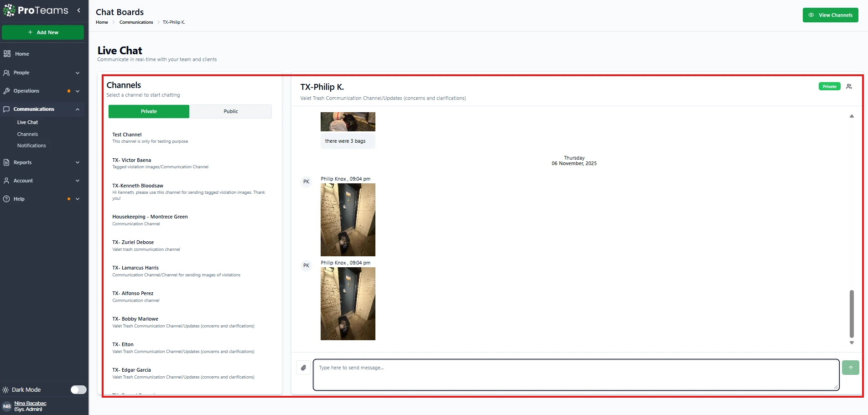Click the ProTeams logo
868x415 pixels.
36,10
